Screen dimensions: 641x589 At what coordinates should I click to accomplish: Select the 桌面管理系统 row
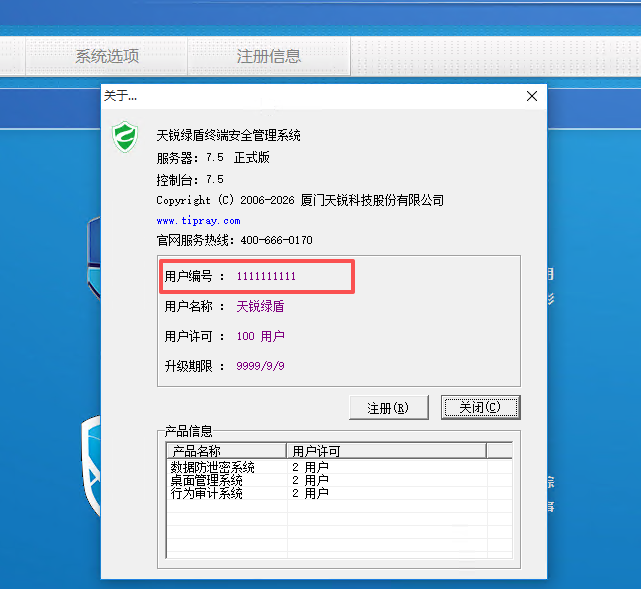[339, 480]
